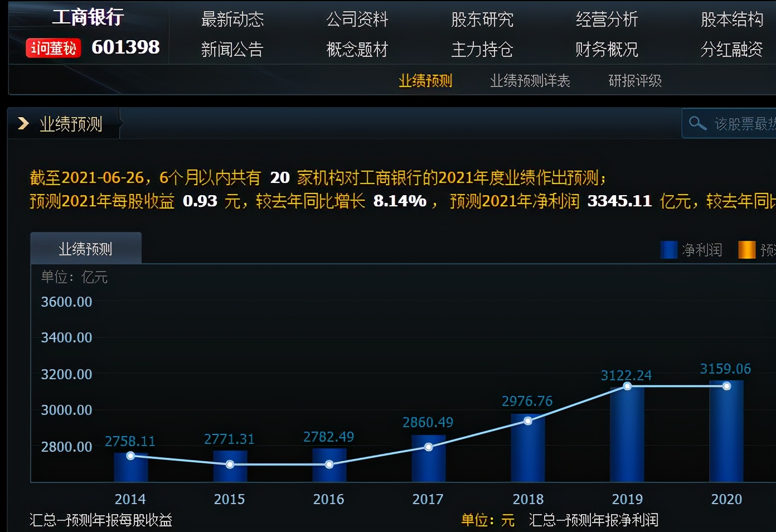
Task: Click the 2014 data point marker
Action: [130, 456]
